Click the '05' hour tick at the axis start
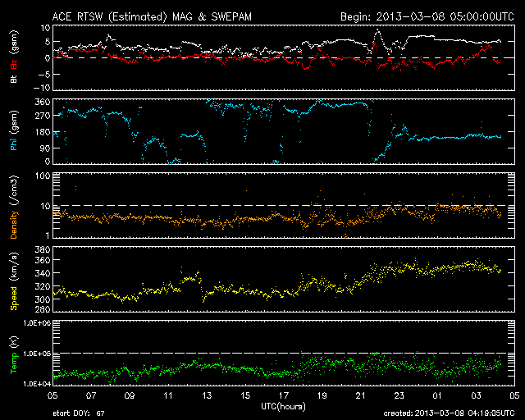Screen dimensions: 525x420 [x=52, y=395]
